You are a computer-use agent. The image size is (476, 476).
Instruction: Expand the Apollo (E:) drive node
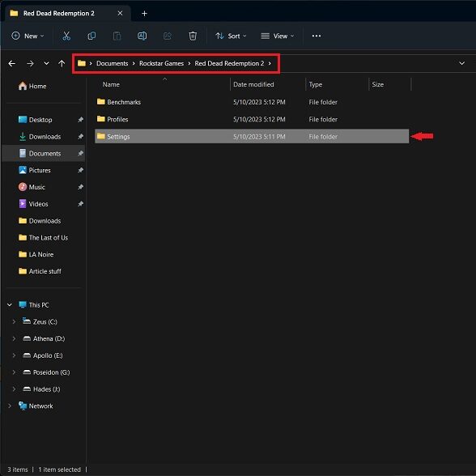(x=14, y=355)
